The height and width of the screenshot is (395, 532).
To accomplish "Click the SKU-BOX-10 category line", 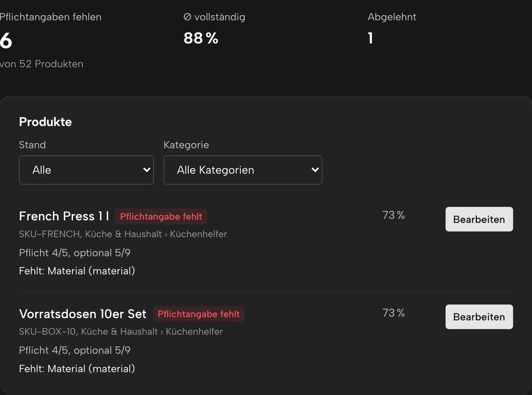I will click(x=121, y=331).
